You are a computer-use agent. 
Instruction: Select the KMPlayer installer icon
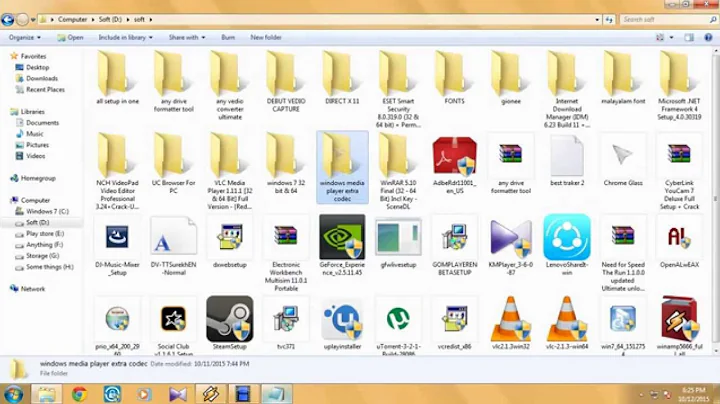coord(511,237)
